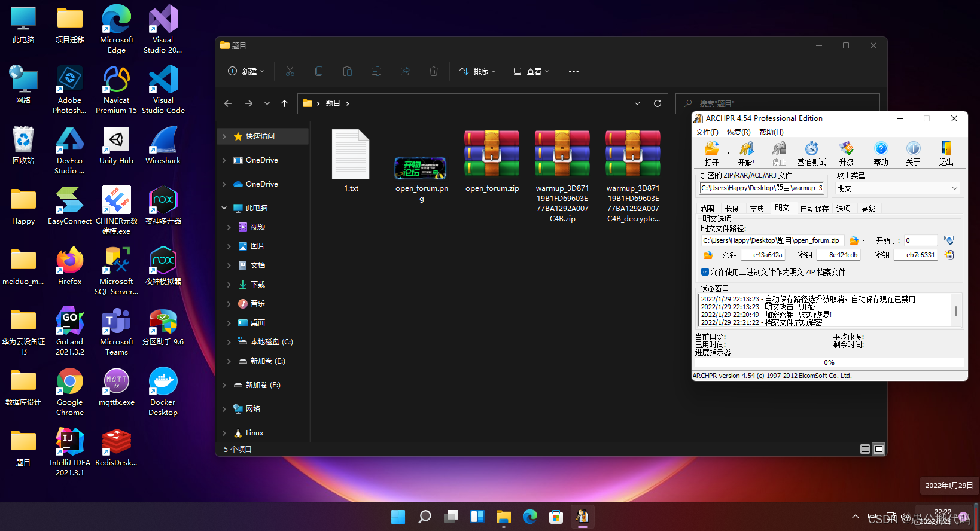This screenshot has height=531, width=980.
Task: Click the ARCHPR Exit (退出) door icon
Action: (x=946, y=148)
